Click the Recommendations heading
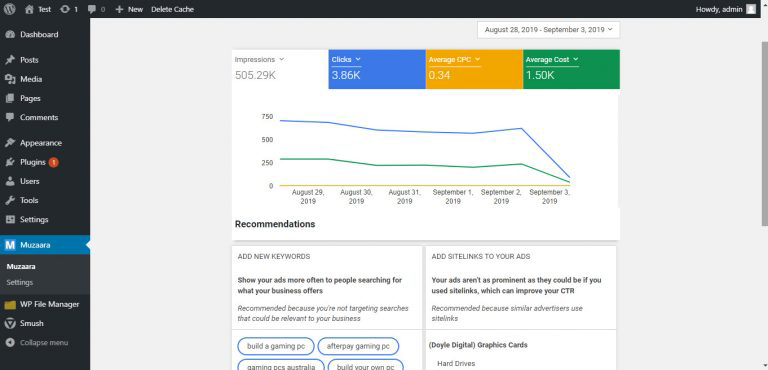Screen dimensions: 768x370 (x=275, y=224)
